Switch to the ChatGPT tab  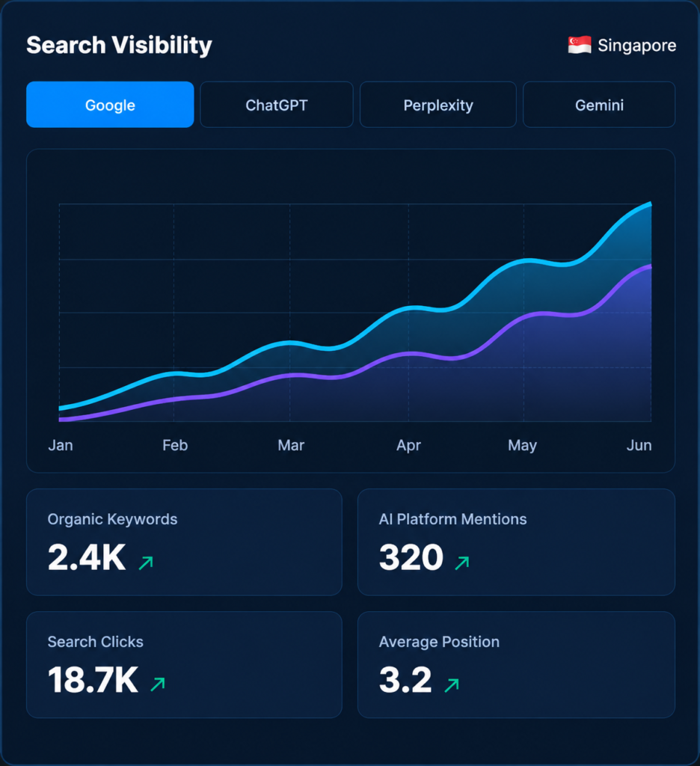(x=277, y=105)
